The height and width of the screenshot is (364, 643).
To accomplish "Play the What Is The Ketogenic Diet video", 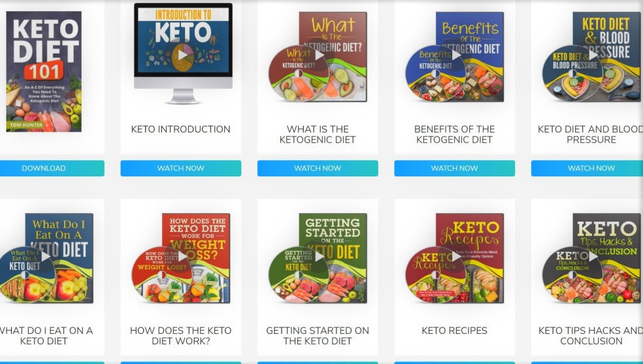I will pyautogui.click(x=320, y=54).
